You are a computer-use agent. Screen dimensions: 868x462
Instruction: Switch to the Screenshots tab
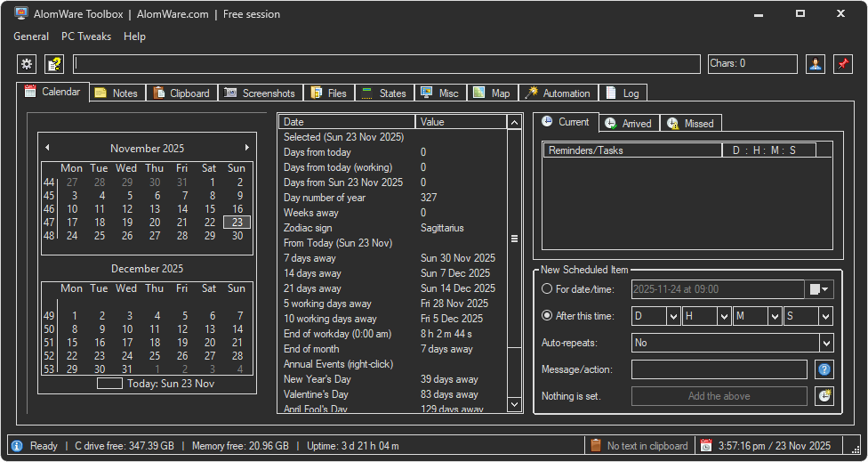click(x=260, y=93)
